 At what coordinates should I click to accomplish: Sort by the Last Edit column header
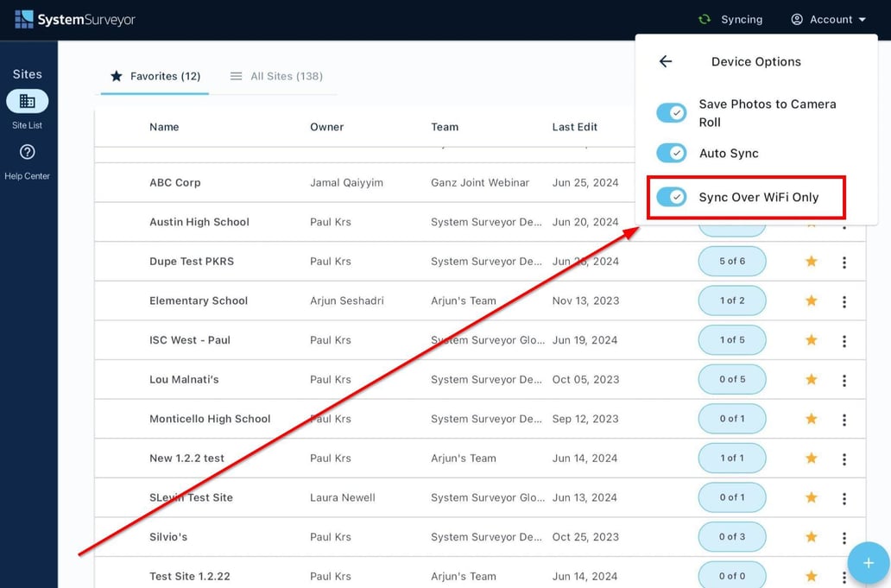574,127
